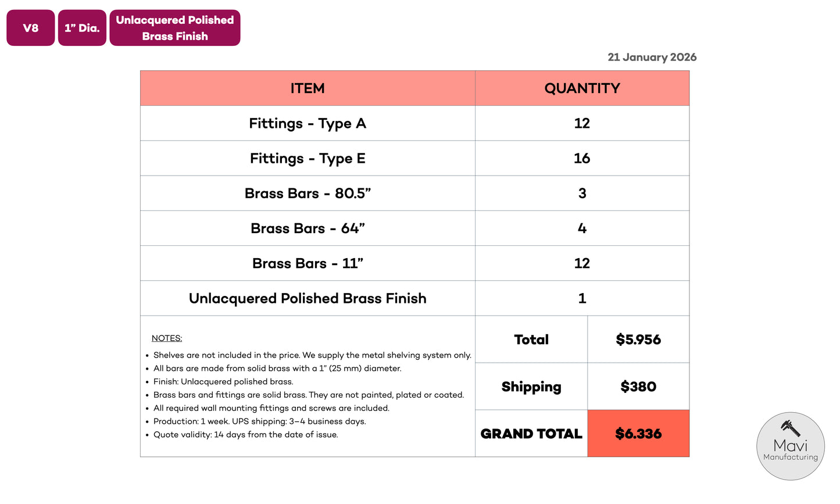Screen dimensions: 840x504
Task: Select the QUANTITY column header
Action: pos(582,88)
